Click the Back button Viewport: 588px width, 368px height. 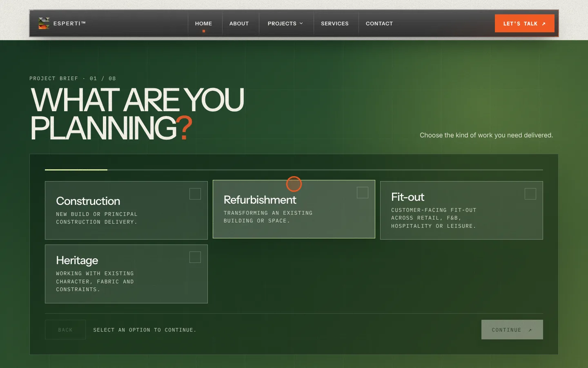(x=65, y=330)
